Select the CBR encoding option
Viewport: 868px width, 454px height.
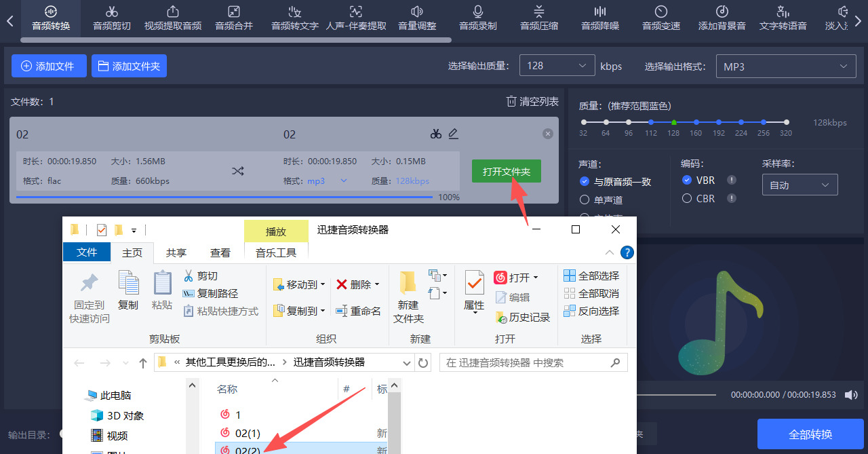coord(698,198)
